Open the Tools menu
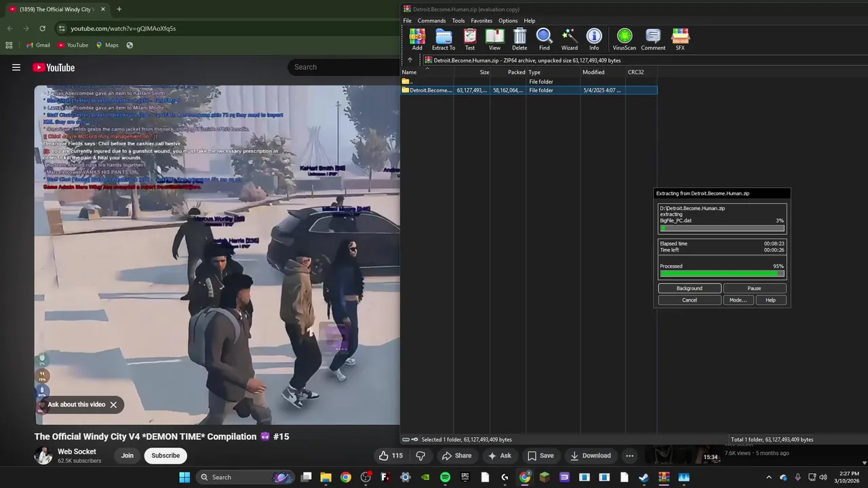Image resolution: width=868 pixels, height=488 pixels. tap(458, 20)
